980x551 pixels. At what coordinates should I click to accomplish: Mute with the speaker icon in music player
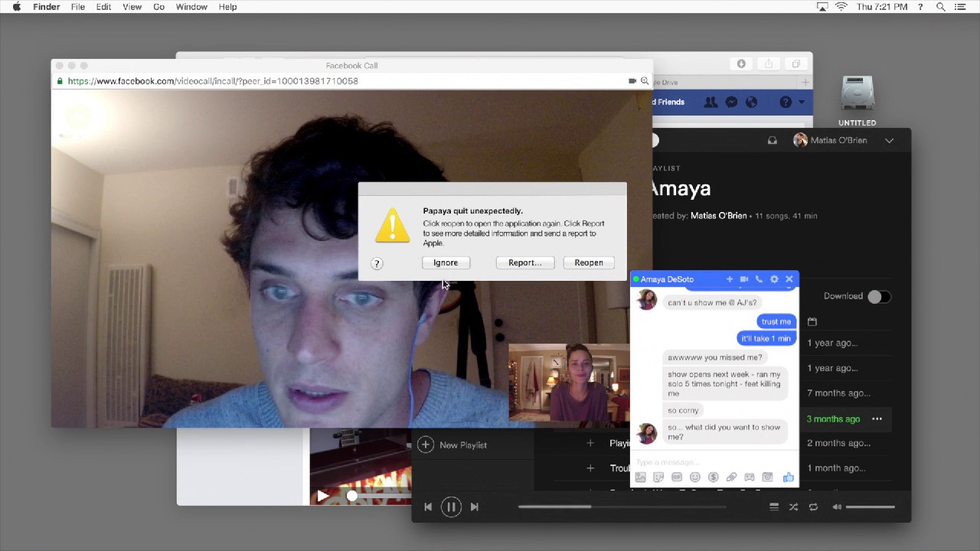(x=836, y=507)
